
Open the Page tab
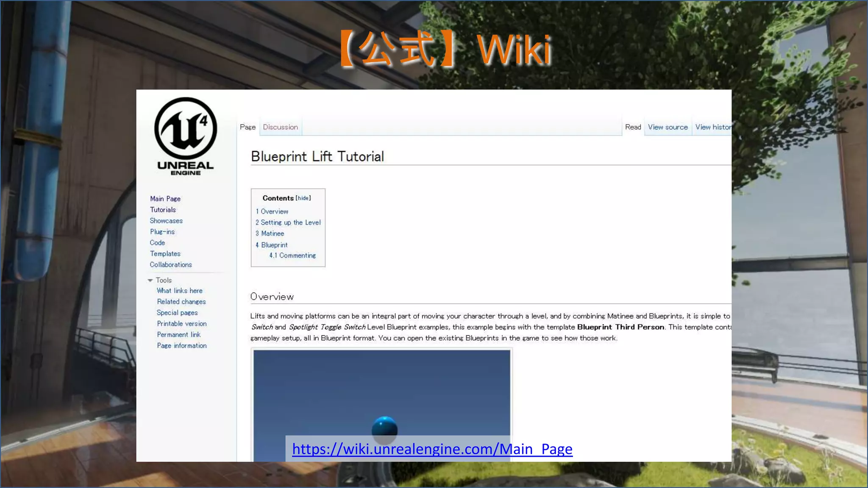[248, 127]
